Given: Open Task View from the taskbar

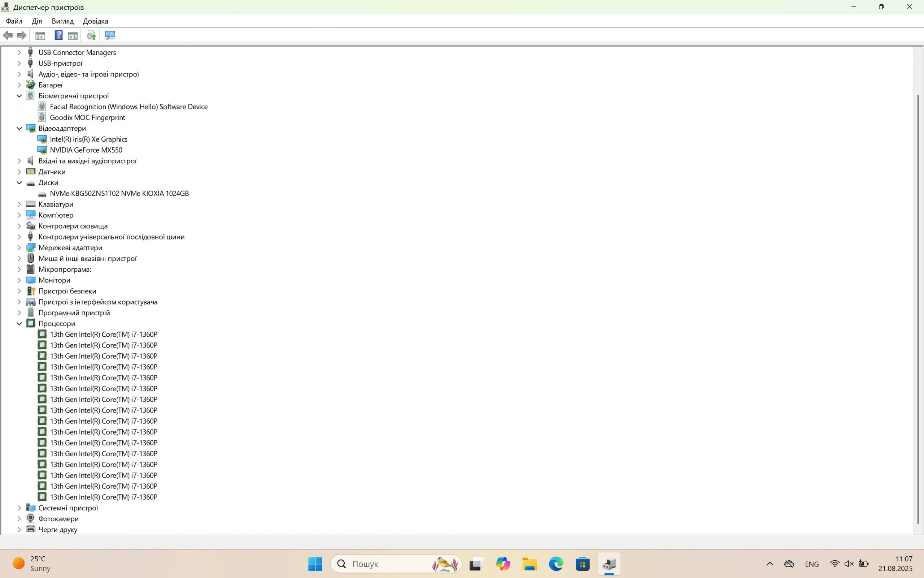Looking at the screenshot, I should pos(476,564).
